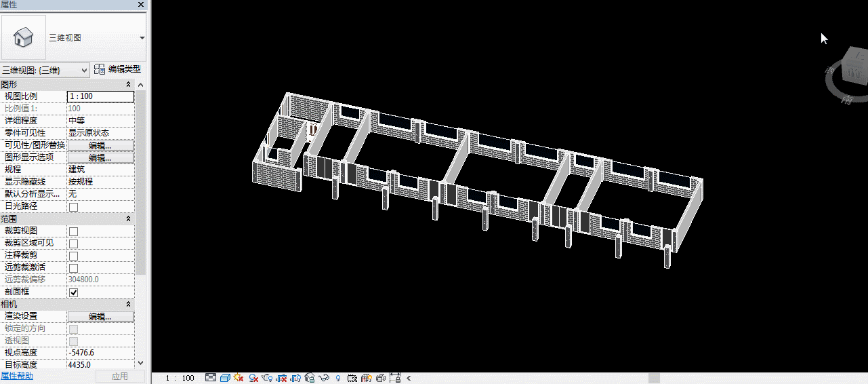Close the 属性 panel
Image resolution: width=868 pixels, height=384 pixels.
pyautogui.click(x=141, y=5)
